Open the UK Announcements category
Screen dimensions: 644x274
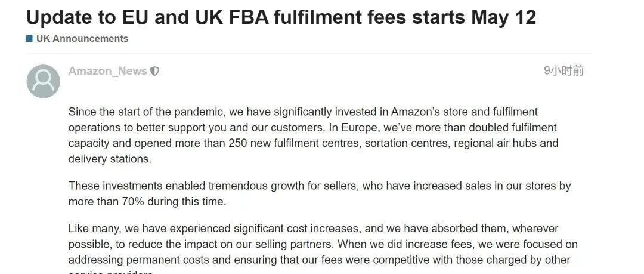coord(82,39)
